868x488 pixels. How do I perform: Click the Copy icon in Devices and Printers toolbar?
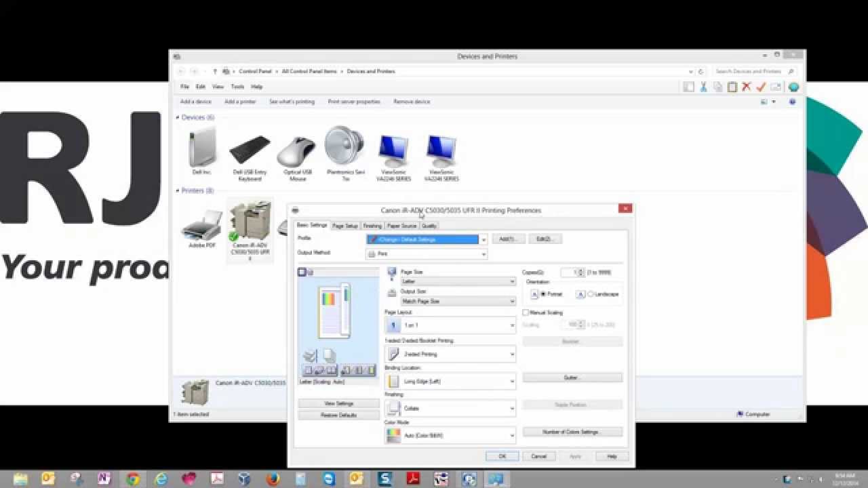coord(717,87)
